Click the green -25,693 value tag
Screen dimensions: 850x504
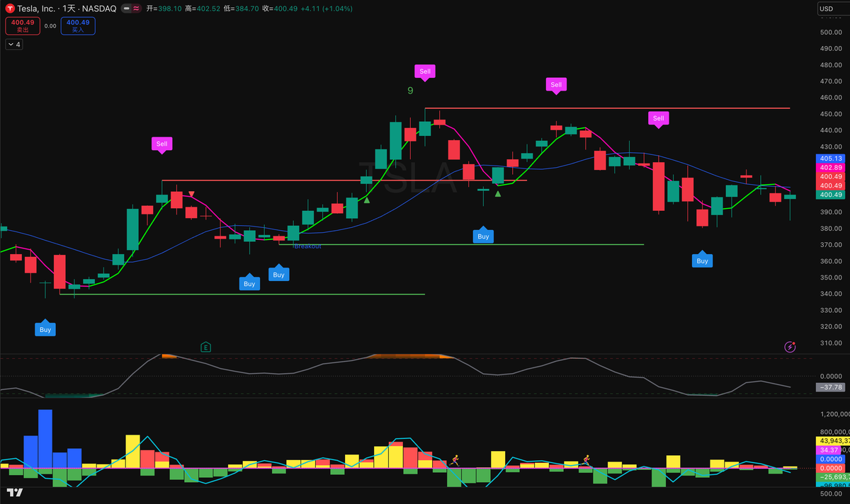point(834,476)
